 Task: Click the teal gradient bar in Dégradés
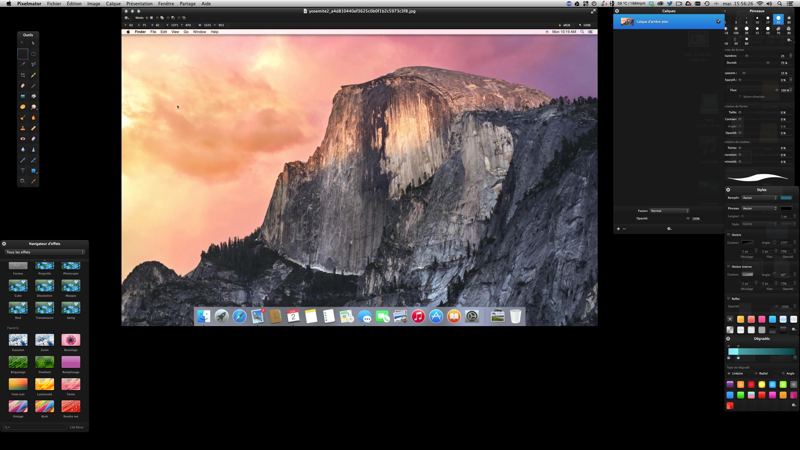click(x=762, y=352)
